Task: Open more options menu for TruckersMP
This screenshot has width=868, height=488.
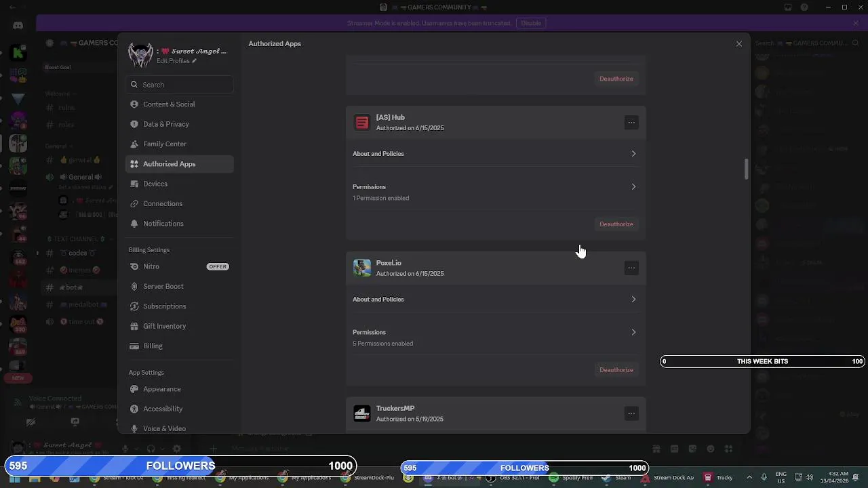Action: [631, 413]
